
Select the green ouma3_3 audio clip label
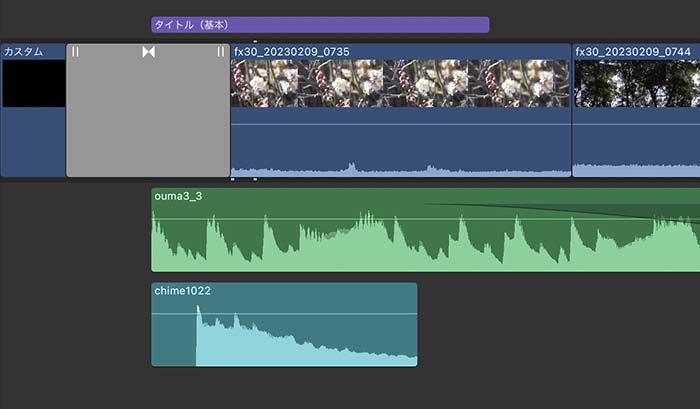(x=178, y=196)
